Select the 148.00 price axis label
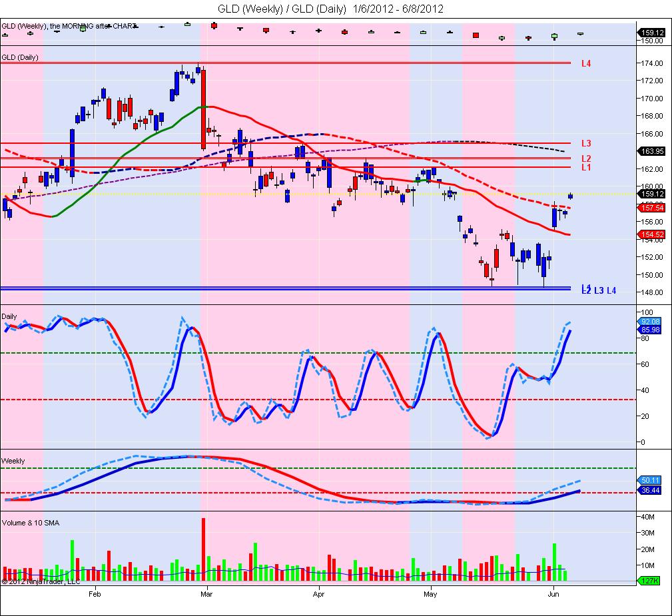Image resolution: width=672 pixels, height=616 pixels. [x=652, y=292]
